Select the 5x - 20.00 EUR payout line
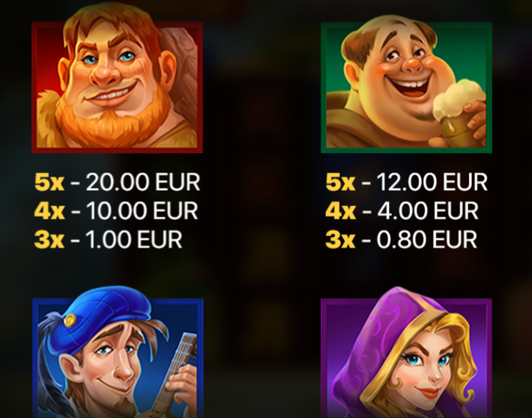 pyautogui.click(x=117, y=182)
